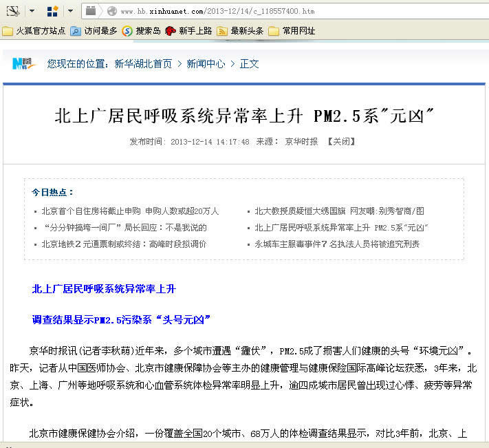Click the screenshot capture tool icon
The height and width of the screenshot is (448, 489).
[x=13, y=11]
